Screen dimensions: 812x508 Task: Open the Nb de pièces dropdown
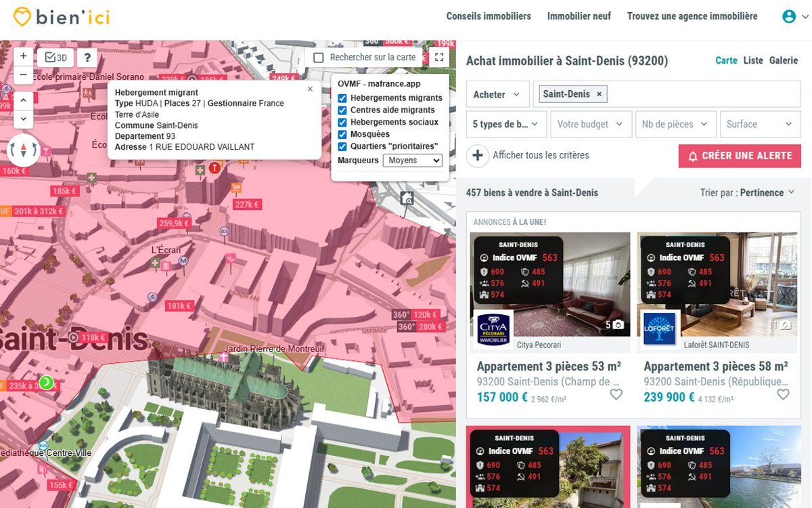pyautogui.click(x=675, y=124)
